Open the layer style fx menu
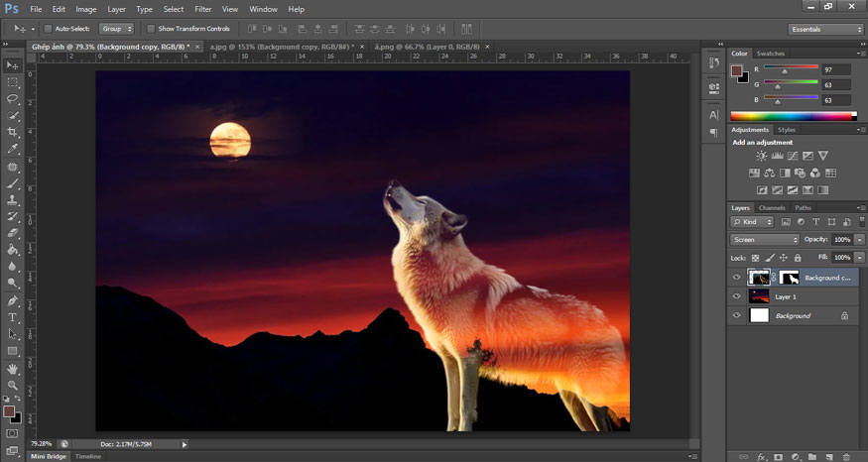 click(x=761, y=457)
